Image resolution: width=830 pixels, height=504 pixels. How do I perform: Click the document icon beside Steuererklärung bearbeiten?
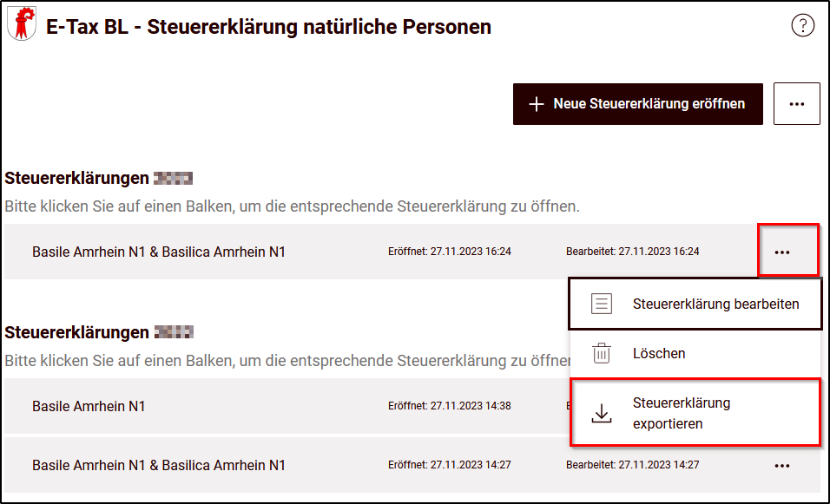point(602,304)
